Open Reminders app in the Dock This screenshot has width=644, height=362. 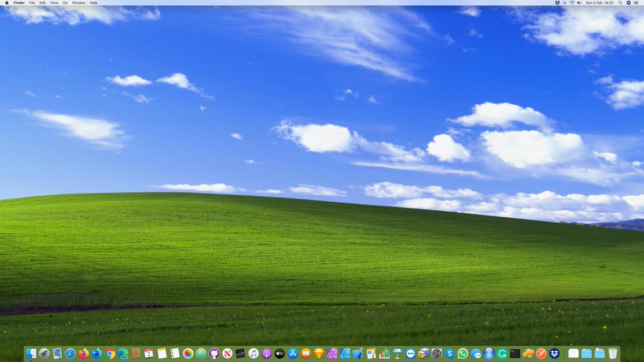pos(175,353)
